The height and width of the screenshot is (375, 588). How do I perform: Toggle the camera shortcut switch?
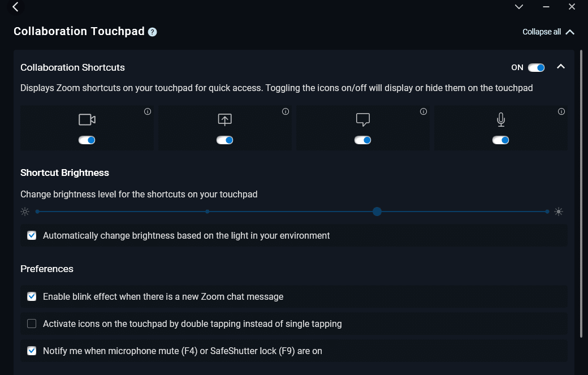[87, 140]
